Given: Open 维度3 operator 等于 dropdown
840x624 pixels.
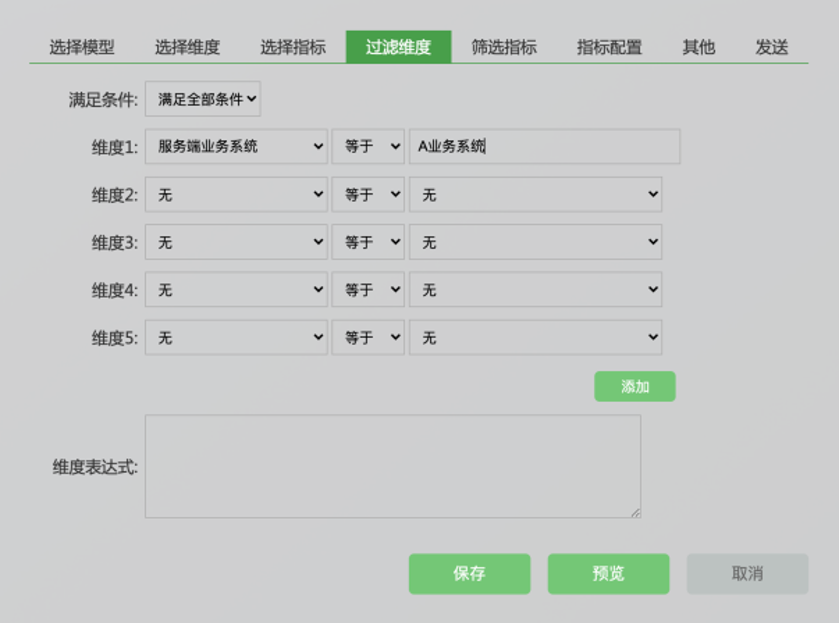Looking at the screenshot, I should (368, 242).
